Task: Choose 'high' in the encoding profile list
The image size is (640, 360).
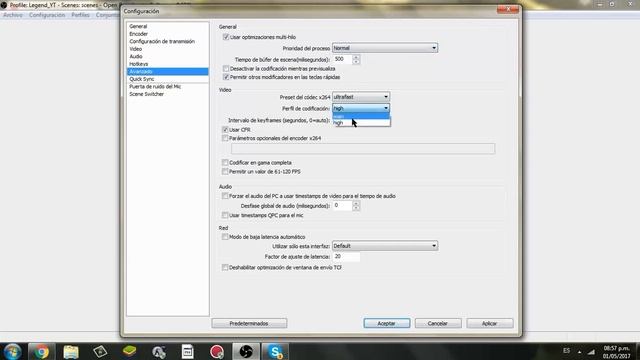Action: [361, 122]
